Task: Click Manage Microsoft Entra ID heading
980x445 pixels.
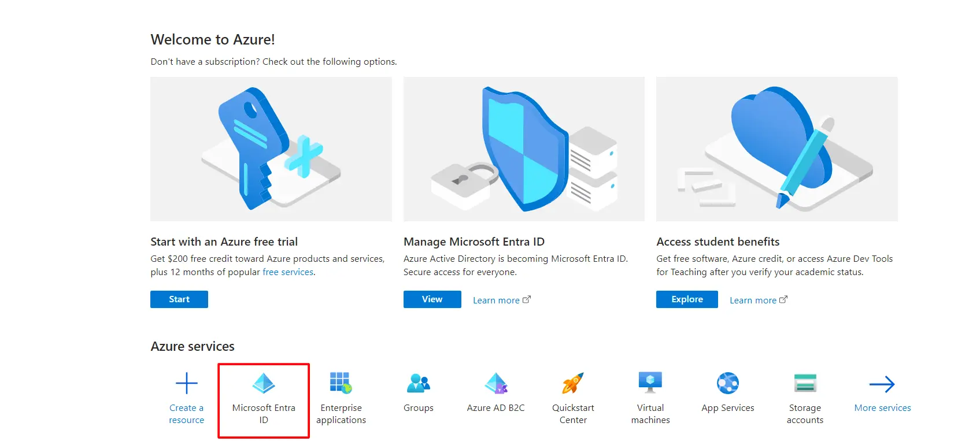Action: 474,242
